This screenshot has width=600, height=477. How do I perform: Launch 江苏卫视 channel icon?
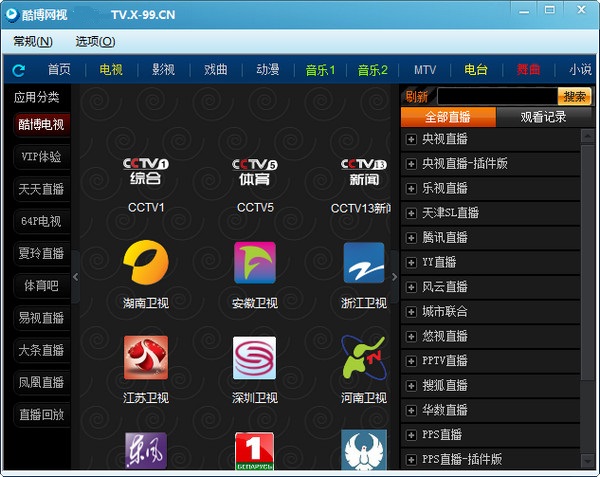(x=146, y=357)
